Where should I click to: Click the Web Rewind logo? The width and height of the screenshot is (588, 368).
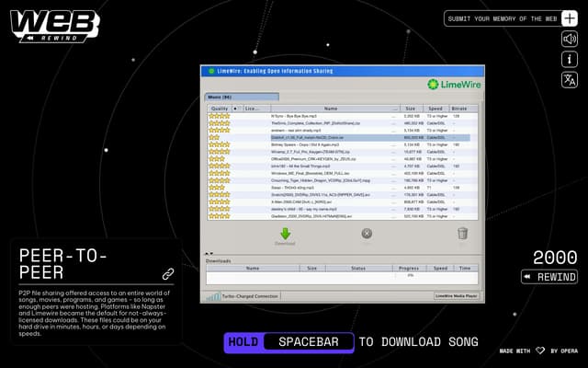(x=55, y=26)
